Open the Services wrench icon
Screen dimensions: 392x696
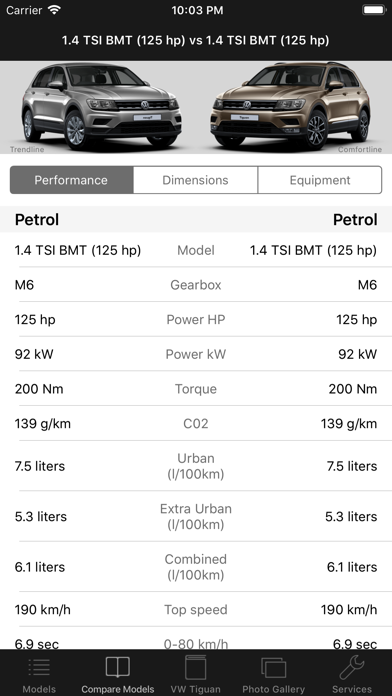[352, 668]
